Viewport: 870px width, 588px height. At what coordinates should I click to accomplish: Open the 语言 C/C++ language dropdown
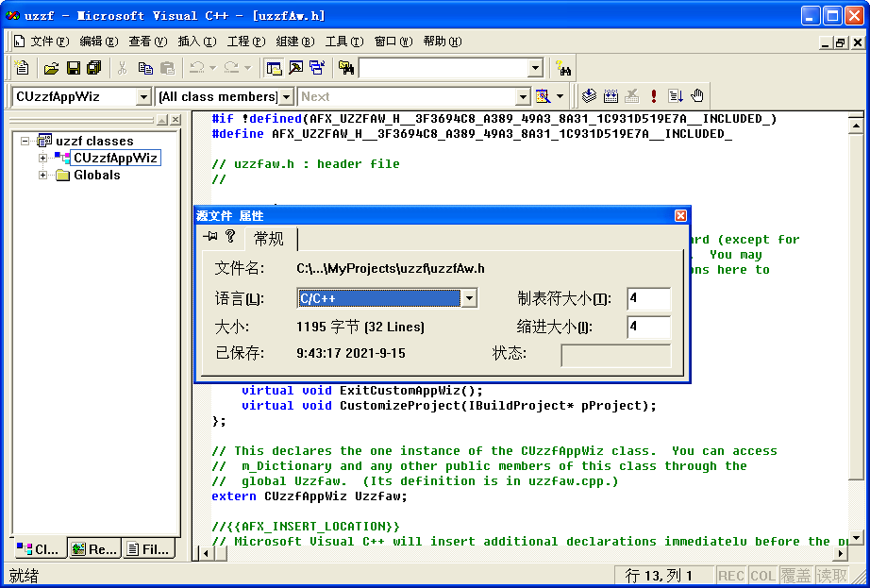pyautogui.click(x=469, y=298)
